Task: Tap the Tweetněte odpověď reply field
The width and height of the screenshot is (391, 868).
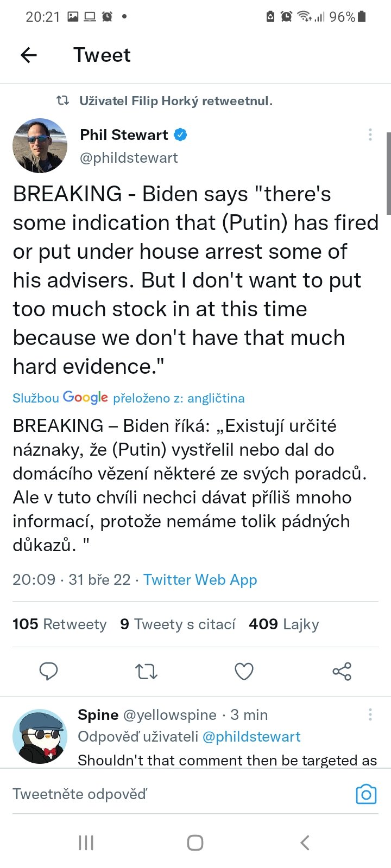Action: click(163, 794)
